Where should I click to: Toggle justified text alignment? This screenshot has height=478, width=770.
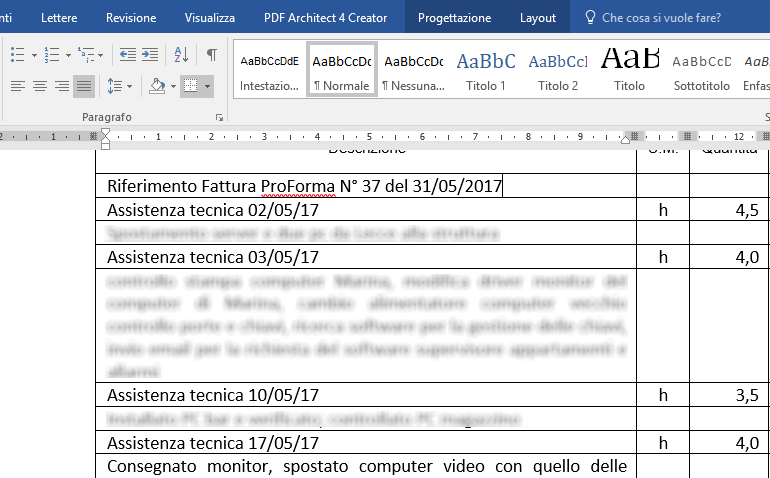point(84,86)
